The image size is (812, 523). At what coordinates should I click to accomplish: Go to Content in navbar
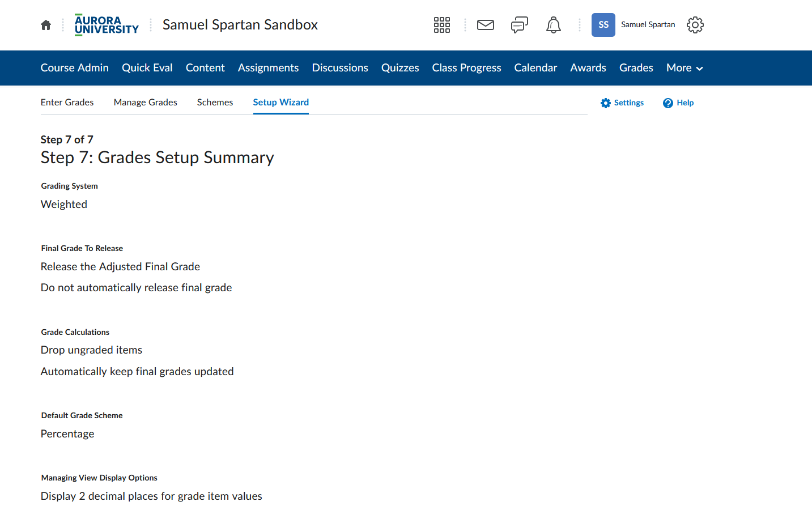tap(205, 68)
